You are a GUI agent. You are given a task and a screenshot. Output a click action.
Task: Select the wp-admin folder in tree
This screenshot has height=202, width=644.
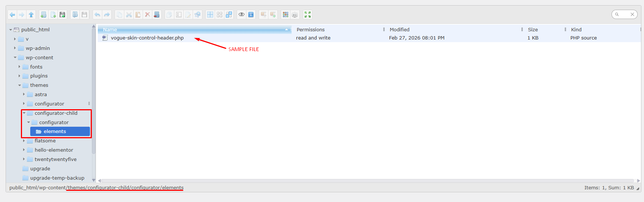pyautogui.click(x=38, y=48)
